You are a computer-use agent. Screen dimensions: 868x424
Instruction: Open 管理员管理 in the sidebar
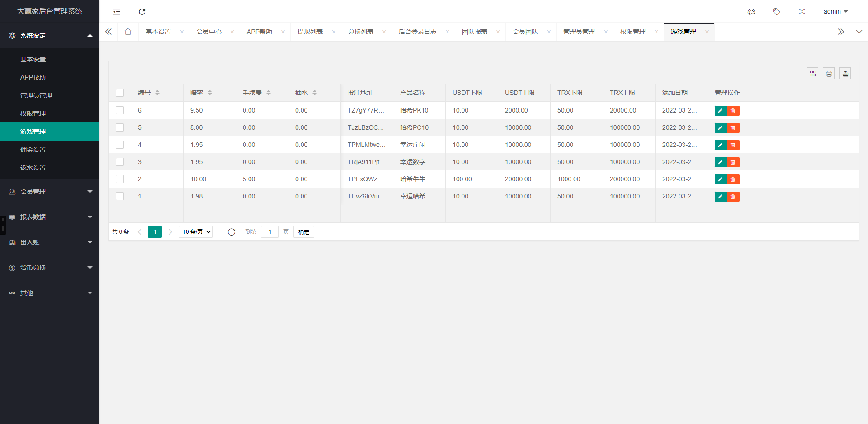50,95
